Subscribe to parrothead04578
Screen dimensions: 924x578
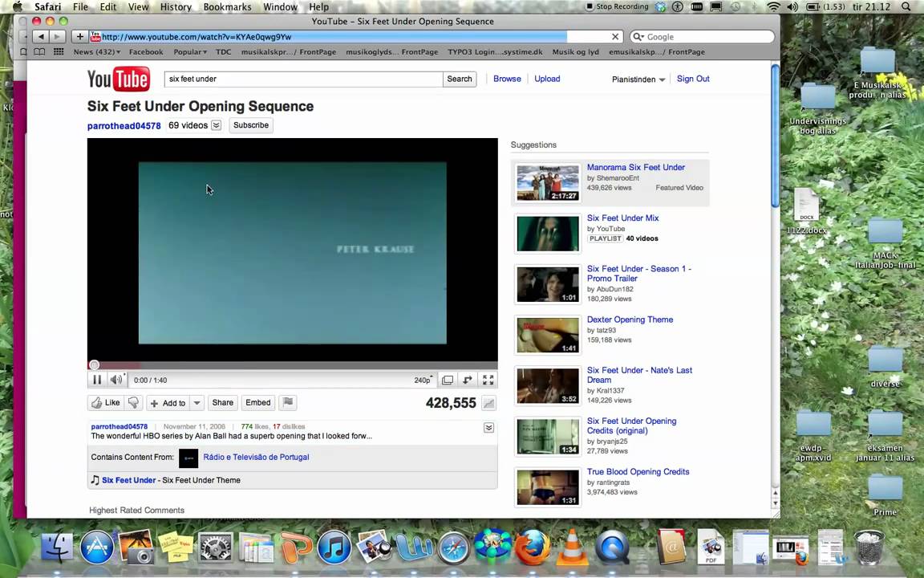tap(251, 125)
